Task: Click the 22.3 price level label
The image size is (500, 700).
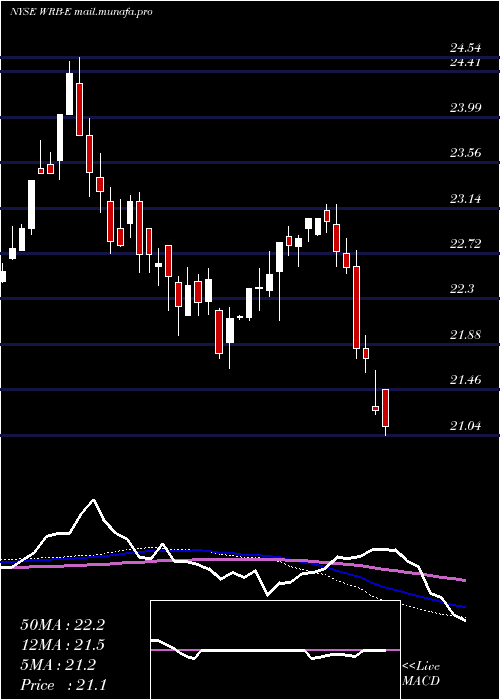Action: click(x=462, y=289)
